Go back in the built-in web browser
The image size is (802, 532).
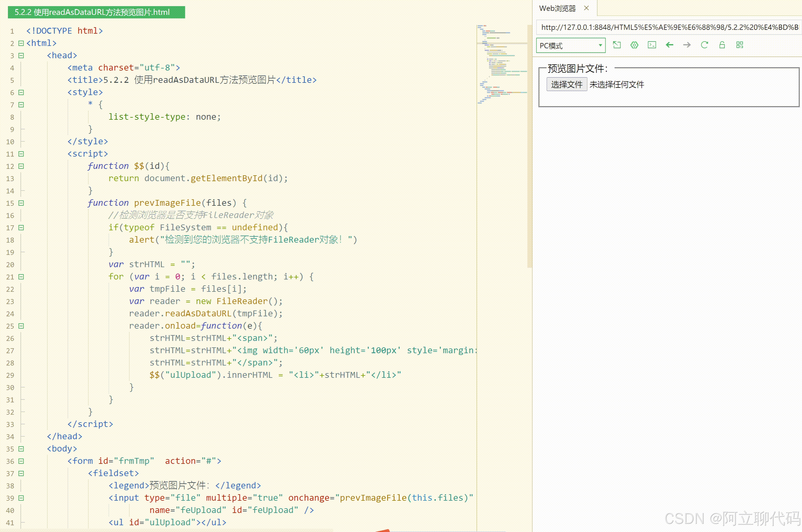point(669,45)
